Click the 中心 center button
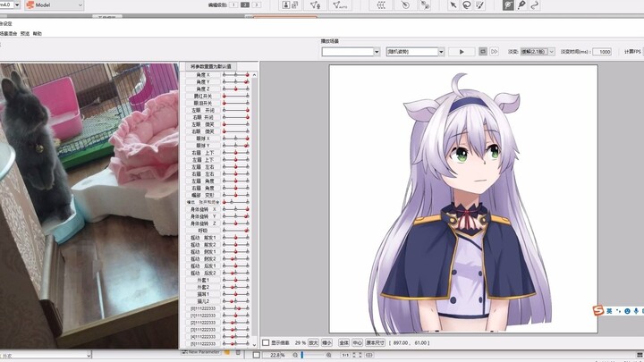This screenshot has width=644, height=362. pos(357,342)
